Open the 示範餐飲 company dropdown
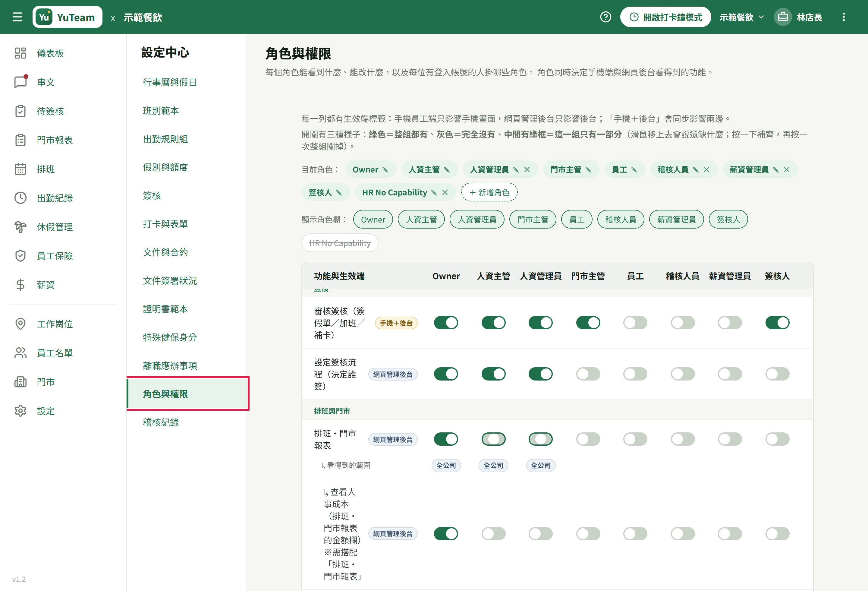868x591 pixels. tap(741, 17)
